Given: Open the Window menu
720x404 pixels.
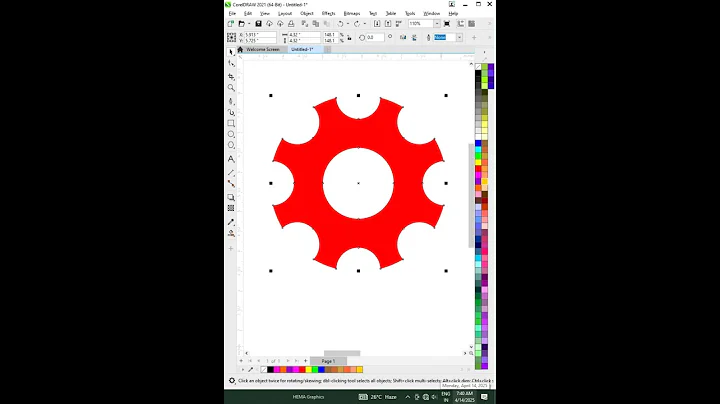Looking at the screenshot, I should 432,13.
